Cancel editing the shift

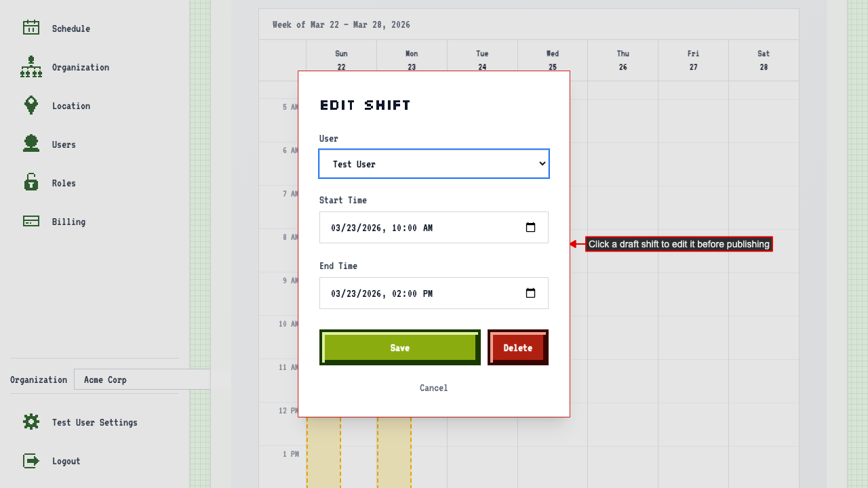434,388
